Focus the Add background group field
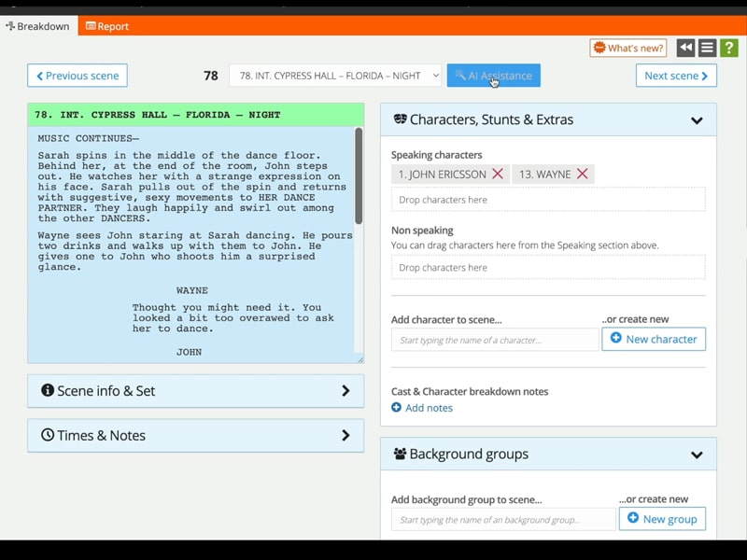The width and height of the screenshot is (747, 560). (x=503, y=520)
